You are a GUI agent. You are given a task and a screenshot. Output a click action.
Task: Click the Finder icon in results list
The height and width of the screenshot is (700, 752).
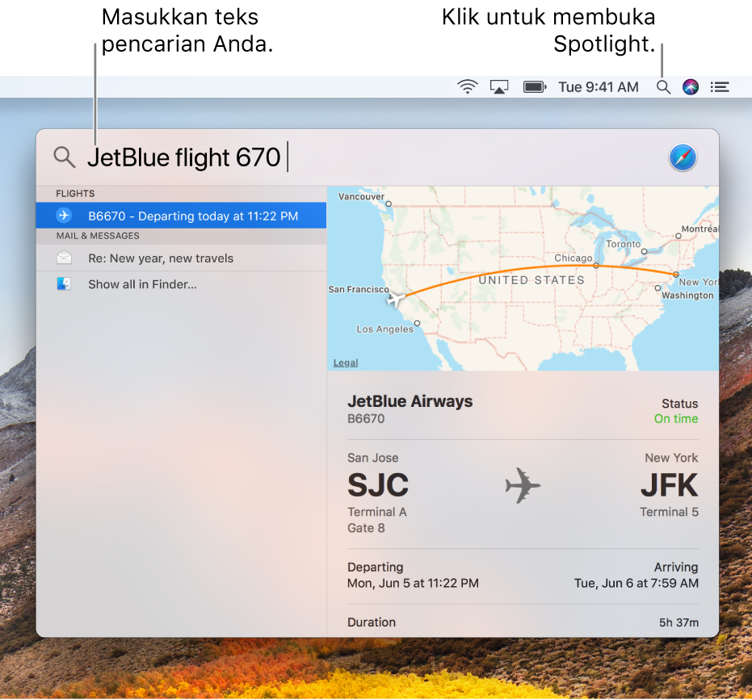coord(64,284)
